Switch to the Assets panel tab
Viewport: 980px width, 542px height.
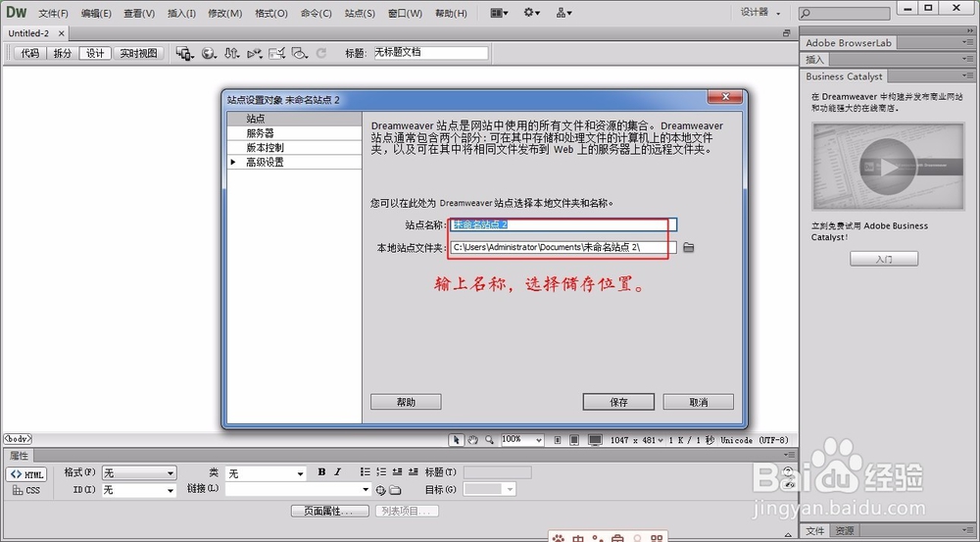click(845, 531)
